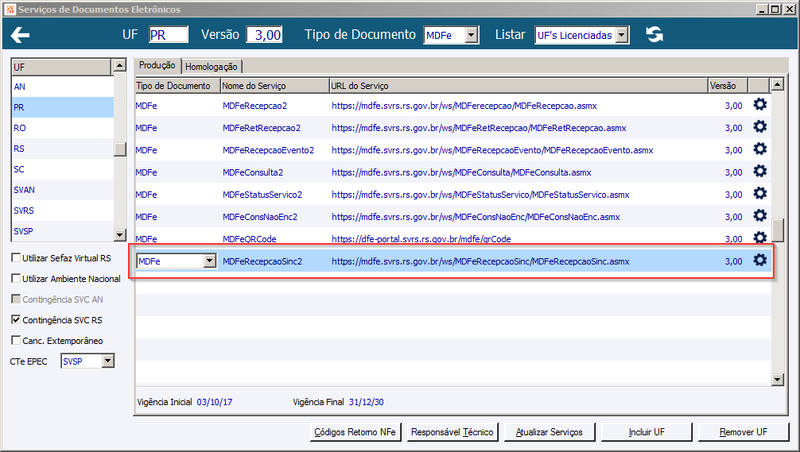Toggle Contingência SVC AN checkbox
The height and width of the screenshot is (452, 800).
pyautogui.click(x=16, y=299)
